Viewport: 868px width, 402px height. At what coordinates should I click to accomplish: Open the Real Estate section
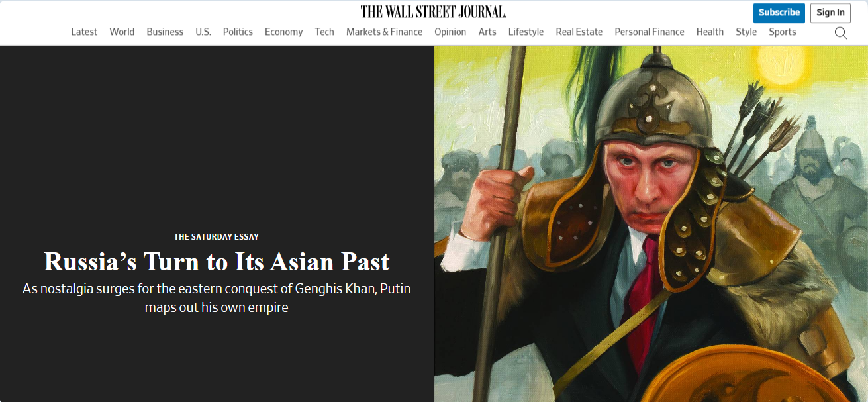tap(579, 32)
